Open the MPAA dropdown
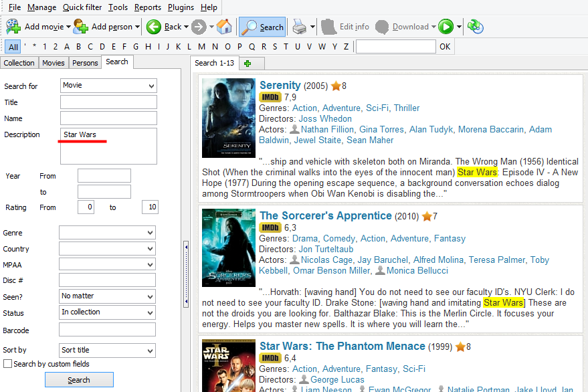 tap(107, 265)
